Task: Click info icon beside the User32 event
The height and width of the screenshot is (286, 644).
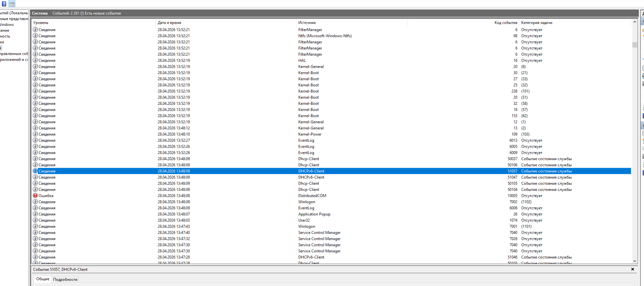Action: 35,220
